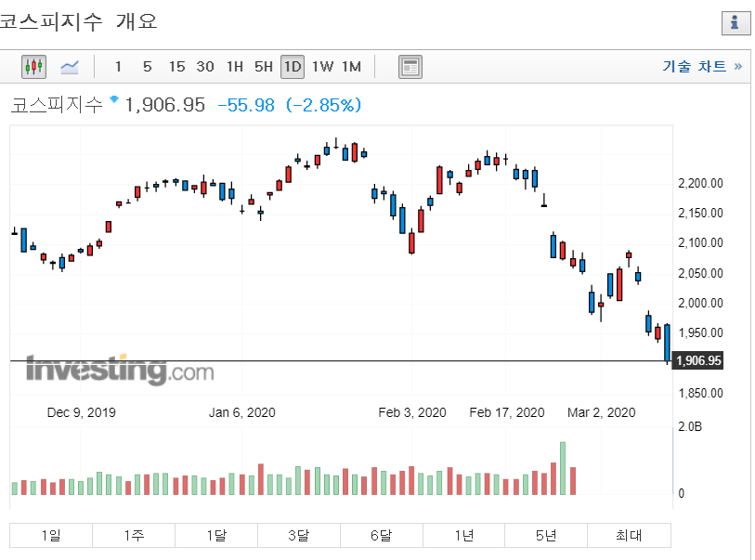Select the candlestick chart type icon
Viewport: 755px width, 560px height.
33,67
